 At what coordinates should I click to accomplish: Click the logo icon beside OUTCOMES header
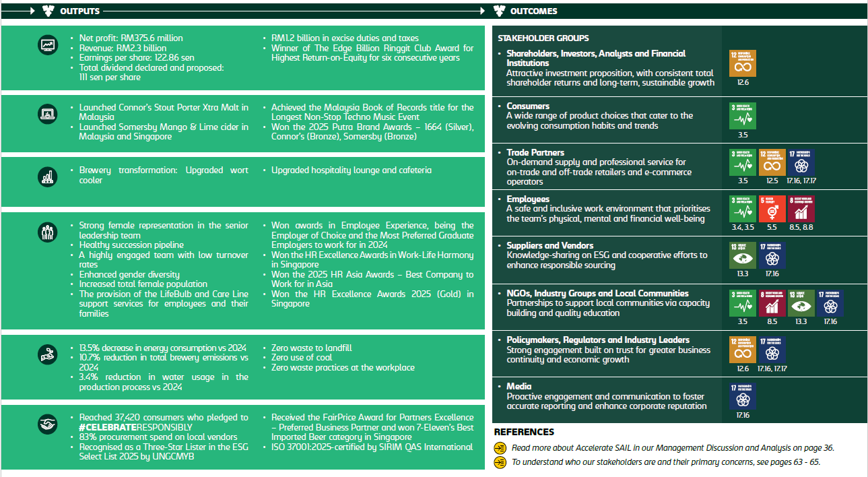coord(499,11)
